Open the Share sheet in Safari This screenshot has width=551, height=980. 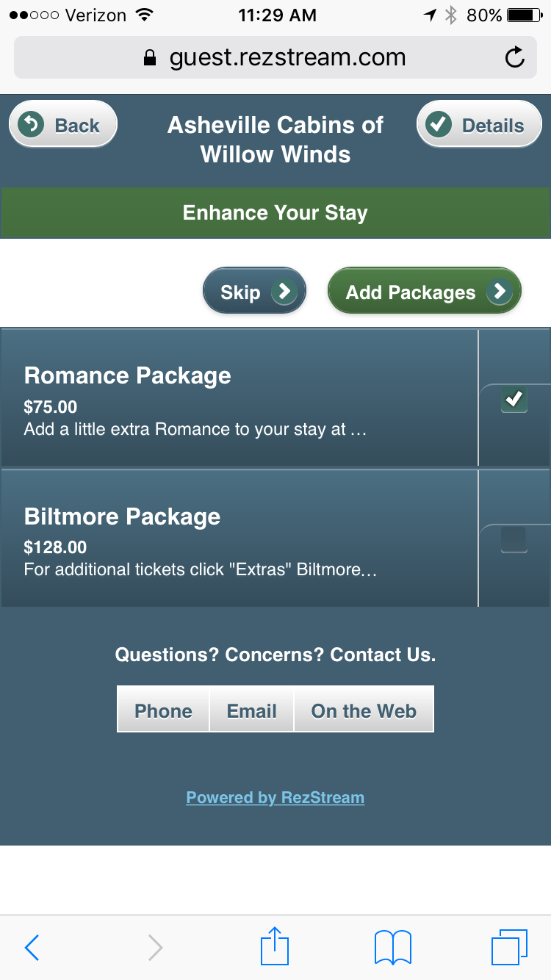click(274, 947)
